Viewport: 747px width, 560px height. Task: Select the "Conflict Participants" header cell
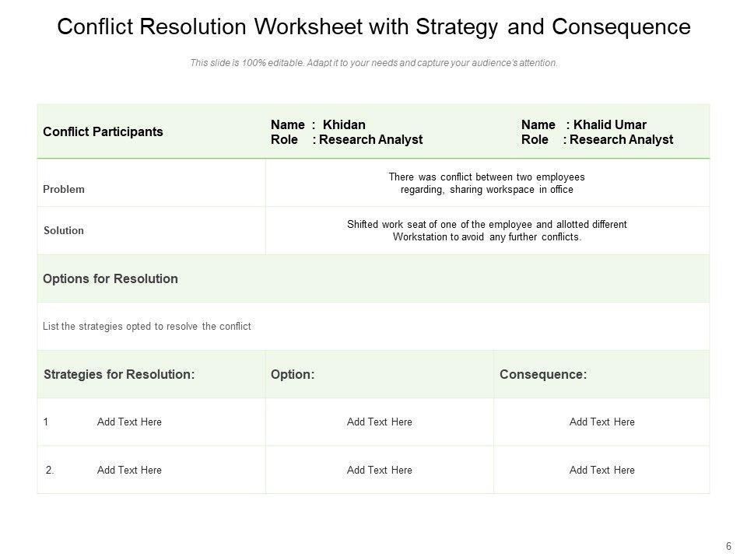(103, 131)
